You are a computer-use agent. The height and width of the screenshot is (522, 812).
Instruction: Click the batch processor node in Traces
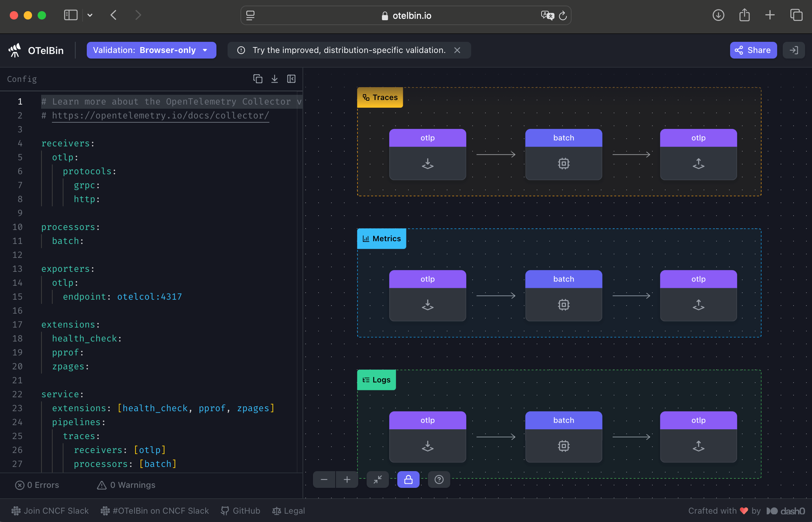pyautogui.click(x=564, y=154)
